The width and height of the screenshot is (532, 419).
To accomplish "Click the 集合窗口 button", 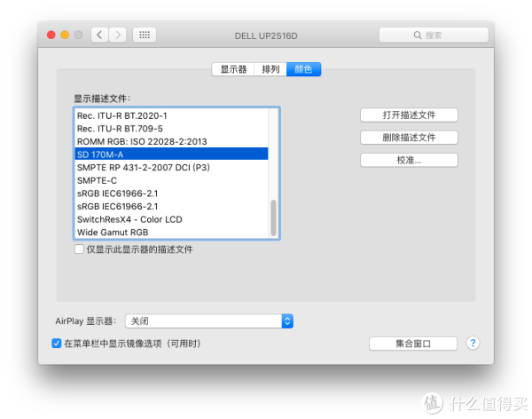I will click(413, 344).
